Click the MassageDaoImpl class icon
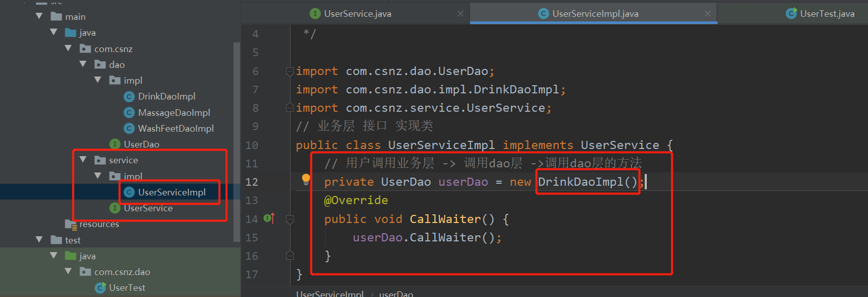Image resolution: width=868 pixels, height=297 pixels. [x=129, y=112]
